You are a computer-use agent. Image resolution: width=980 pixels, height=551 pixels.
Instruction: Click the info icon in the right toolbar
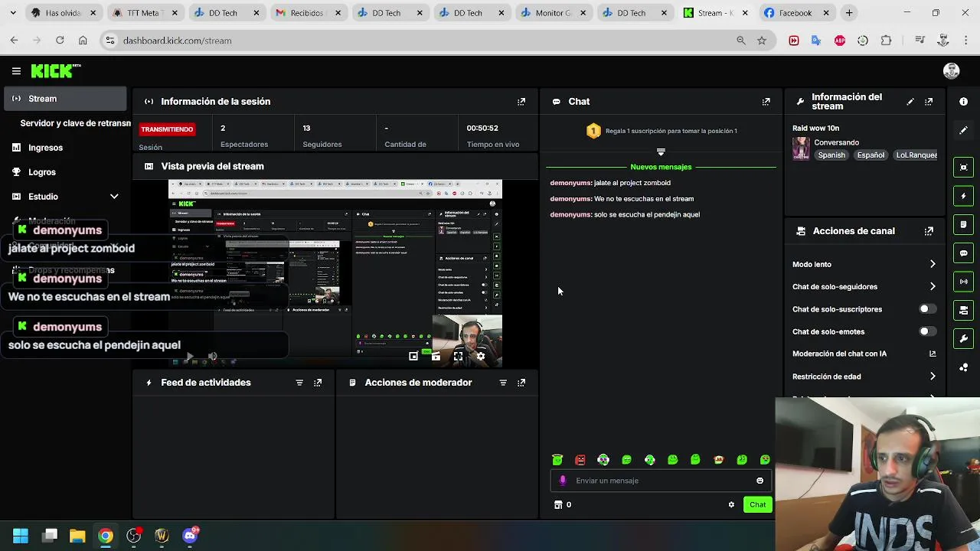963,102
